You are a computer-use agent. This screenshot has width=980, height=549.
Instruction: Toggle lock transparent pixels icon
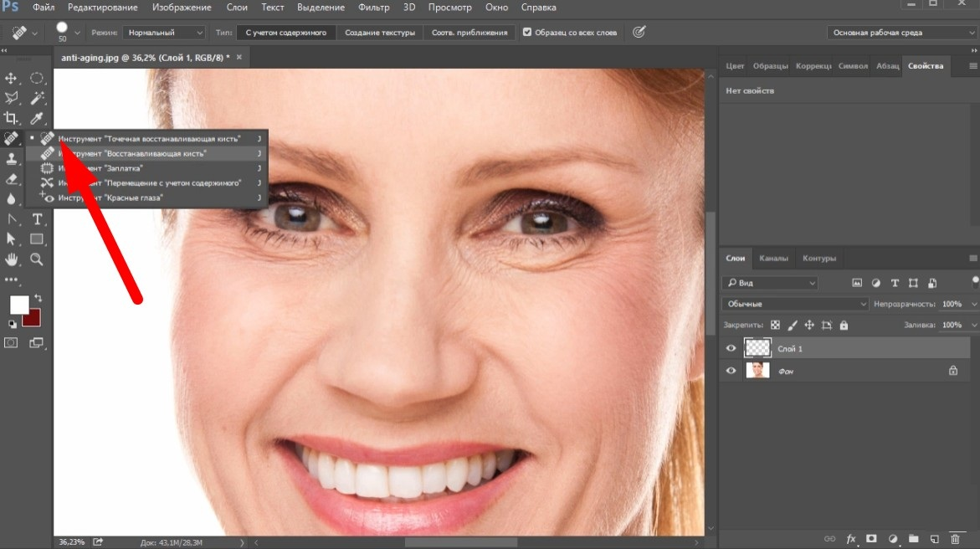775,326
